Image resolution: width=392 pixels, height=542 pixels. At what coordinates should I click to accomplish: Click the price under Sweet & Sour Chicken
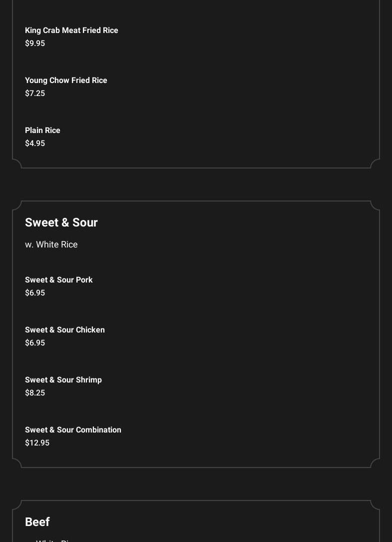pos(35,343)
